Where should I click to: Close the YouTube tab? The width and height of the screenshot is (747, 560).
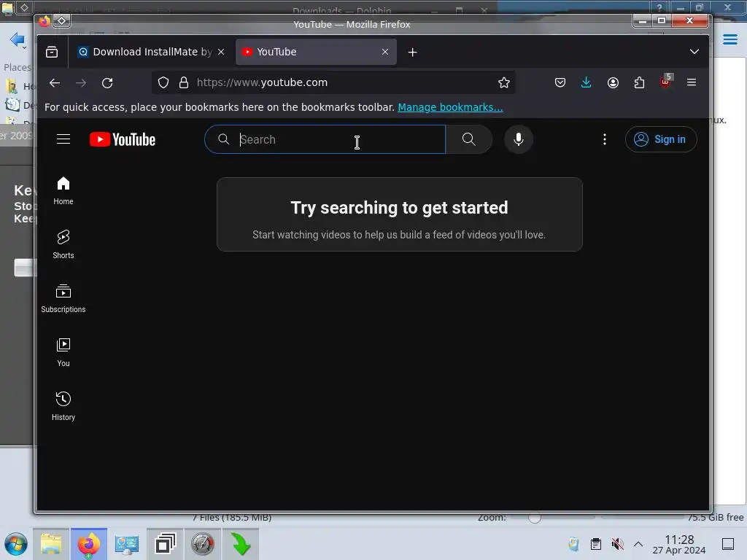pyautogui.click(x=385, y=52)
